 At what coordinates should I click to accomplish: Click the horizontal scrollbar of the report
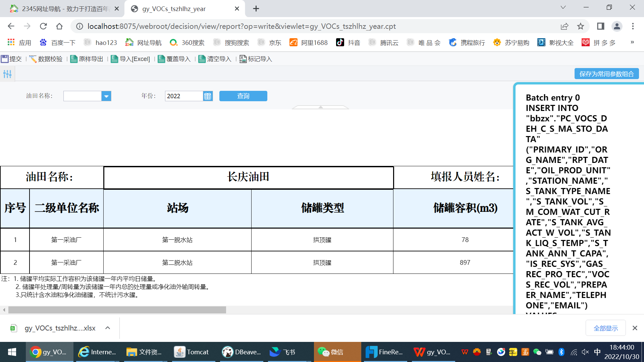117,310
